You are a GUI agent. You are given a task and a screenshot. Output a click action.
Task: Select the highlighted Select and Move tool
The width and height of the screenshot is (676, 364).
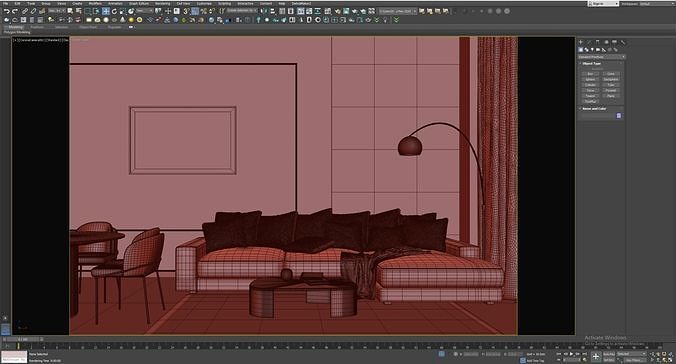(x=106, y=11)
